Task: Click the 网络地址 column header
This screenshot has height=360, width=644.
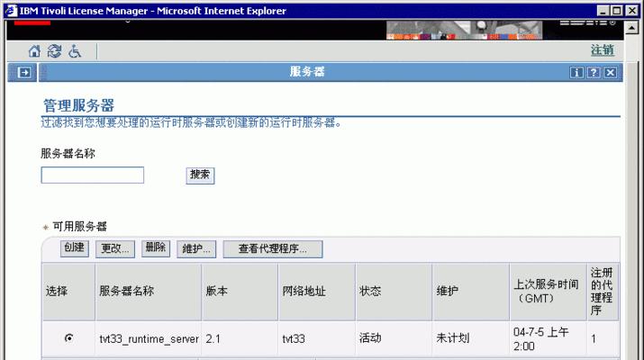Action: (x=317, y=292)
